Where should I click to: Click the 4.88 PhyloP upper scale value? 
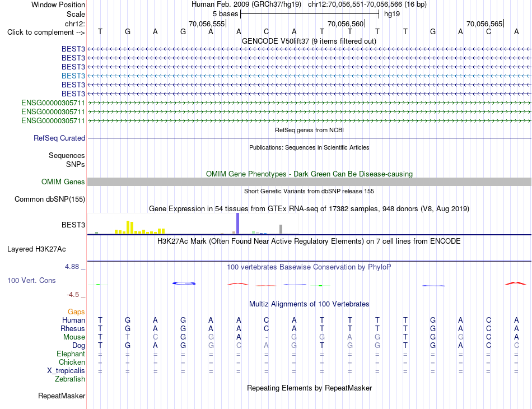72,267
